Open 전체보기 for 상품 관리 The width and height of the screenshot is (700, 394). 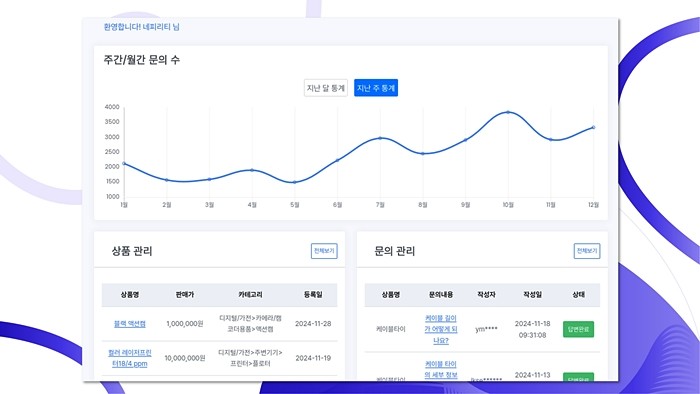[324, 251]
